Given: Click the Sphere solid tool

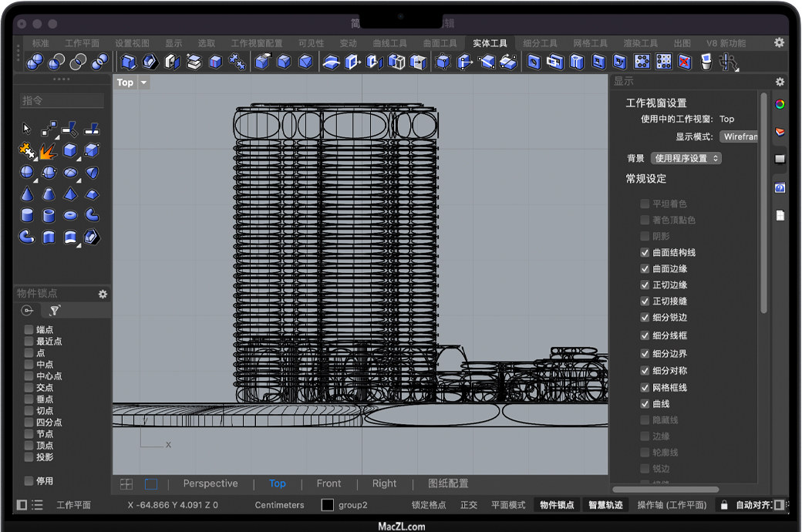Looking at the screenshot, I should tap(27, 172).
